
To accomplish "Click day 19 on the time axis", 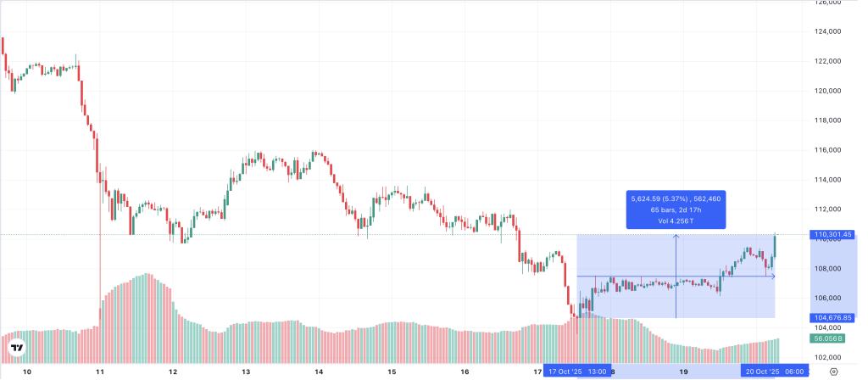I will 683,372.
